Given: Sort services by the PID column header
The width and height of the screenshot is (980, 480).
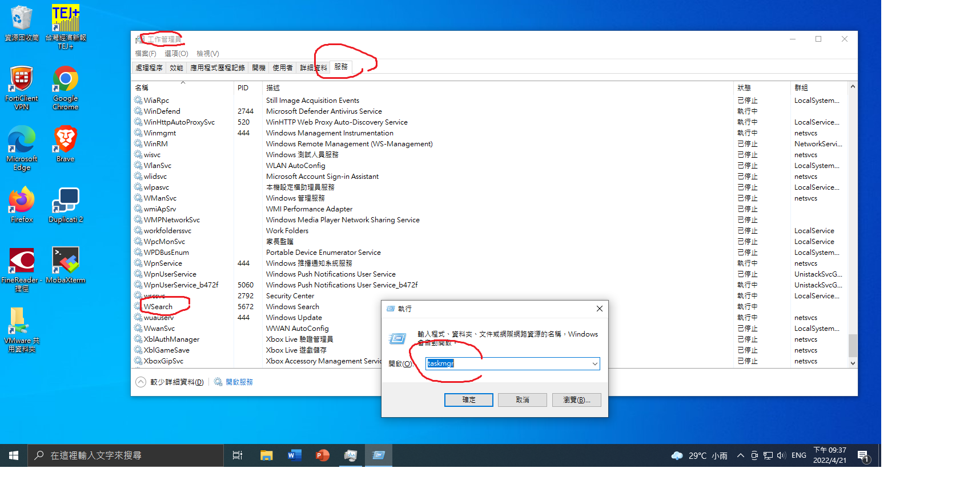Looking at the screenshot, I should (243, 88).
